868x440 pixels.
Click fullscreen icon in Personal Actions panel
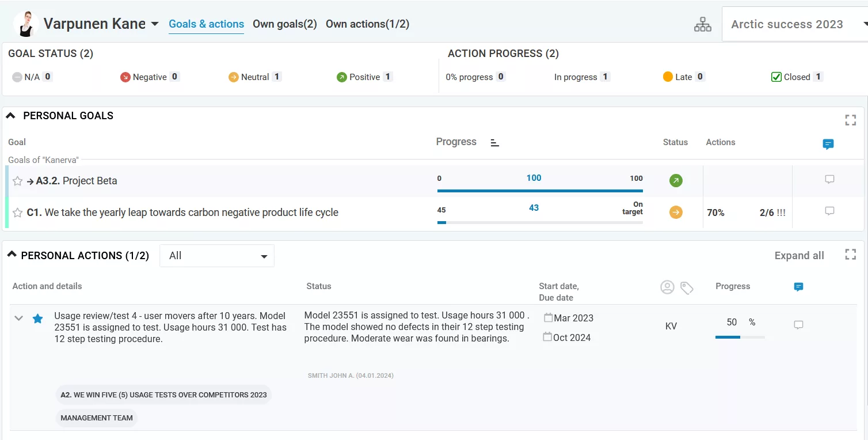850,255
